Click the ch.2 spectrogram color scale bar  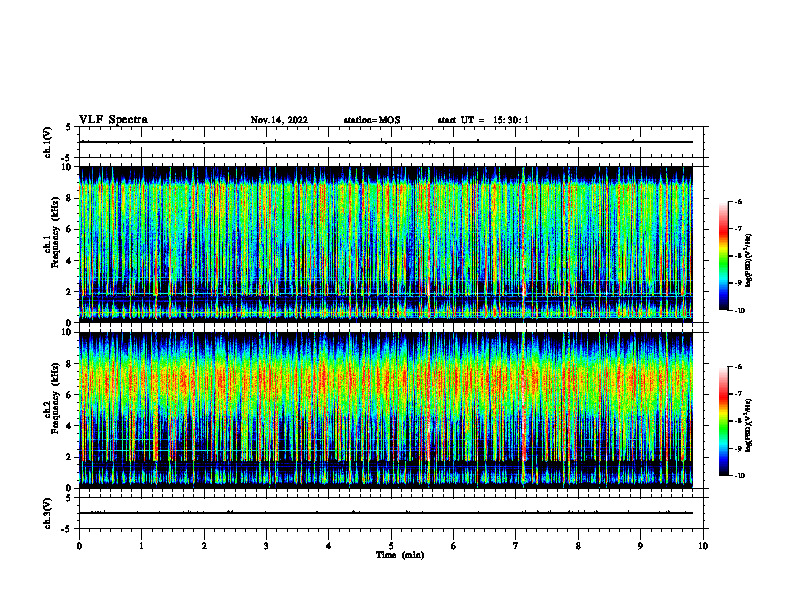[723, 421]
